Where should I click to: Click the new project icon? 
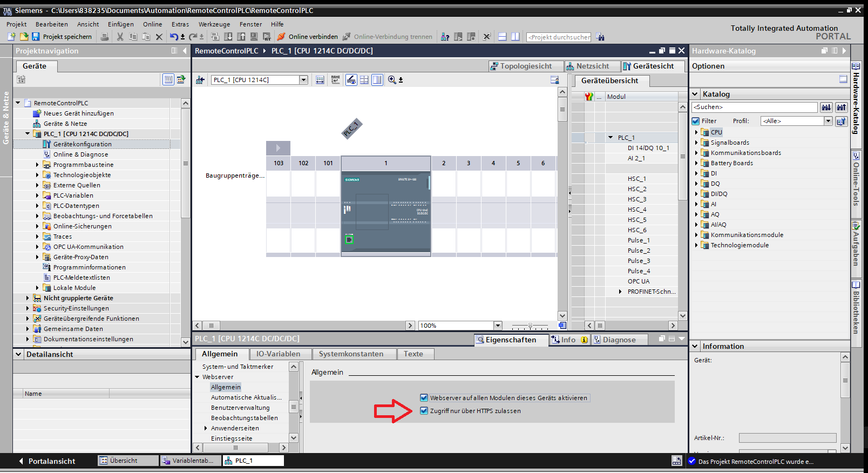(11, 37)
